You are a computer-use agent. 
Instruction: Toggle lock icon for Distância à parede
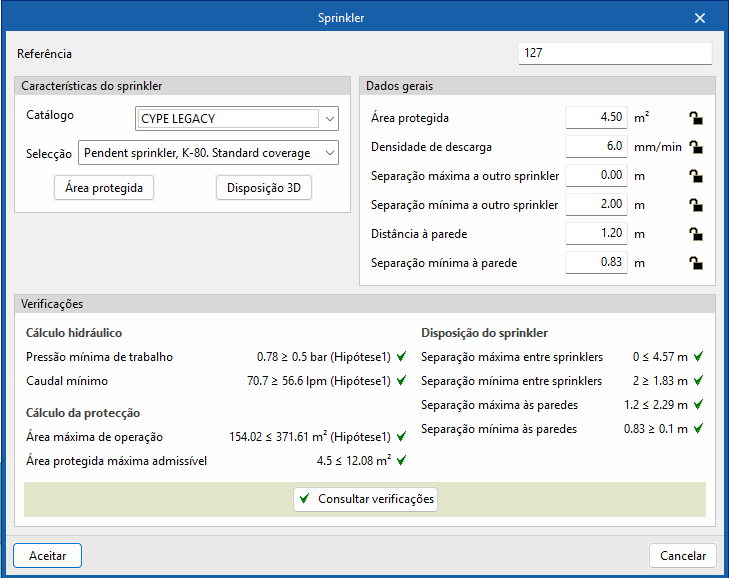tap(696, 234)
